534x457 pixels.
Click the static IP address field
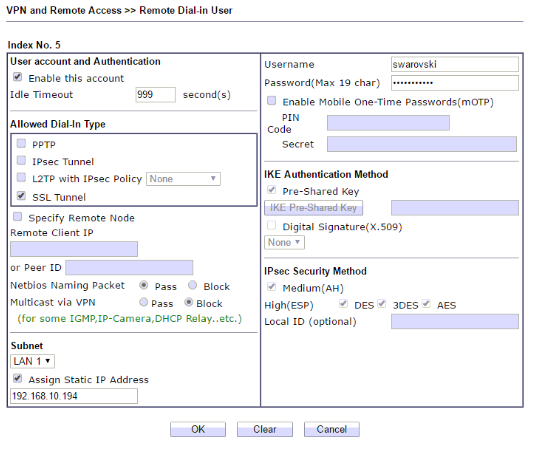point(74,396)
